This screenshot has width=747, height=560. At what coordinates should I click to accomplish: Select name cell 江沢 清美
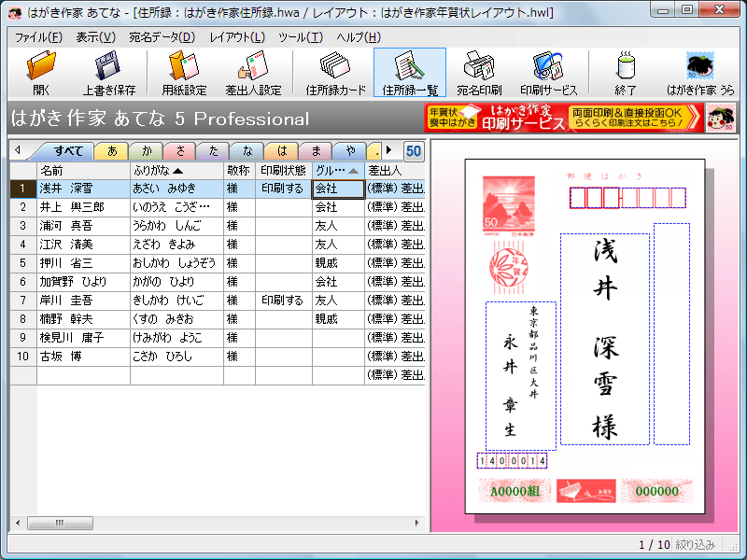(83, 245)
